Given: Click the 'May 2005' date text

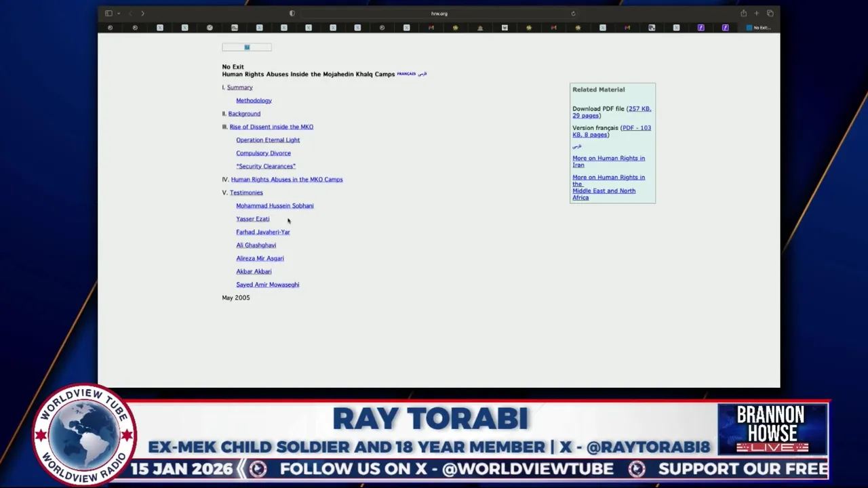Looking at the screenshot, I should (235, 298).
